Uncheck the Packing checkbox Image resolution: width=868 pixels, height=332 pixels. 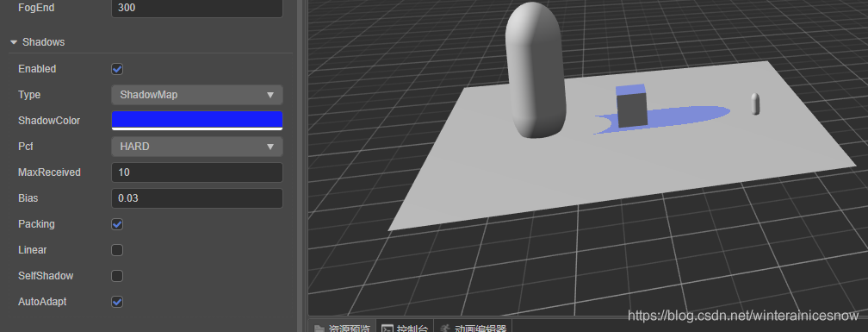tap(117, 224)
